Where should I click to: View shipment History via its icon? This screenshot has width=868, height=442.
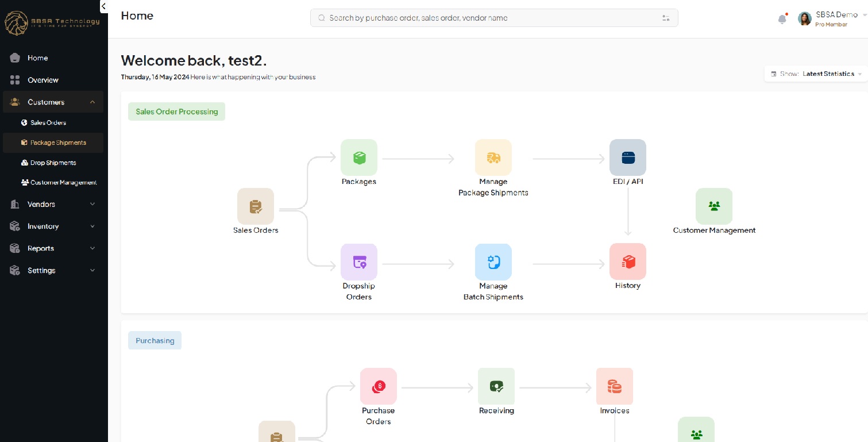click(627, 262)
